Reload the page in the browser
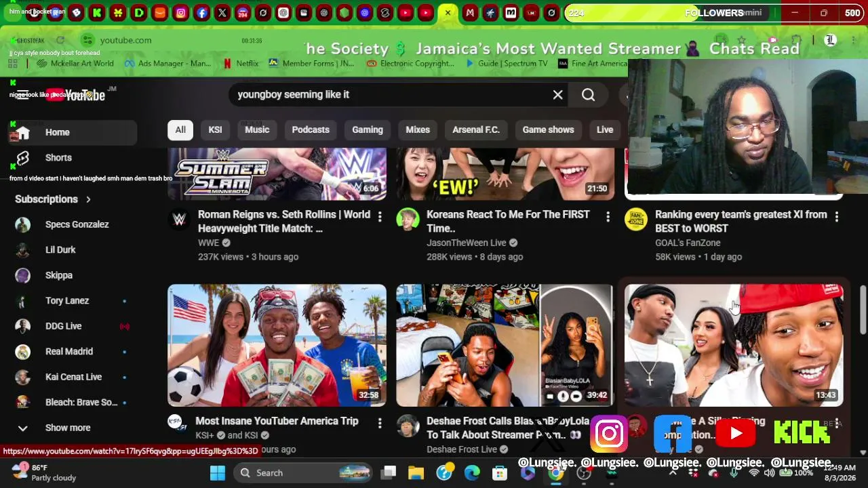 (x=60, y=41)
